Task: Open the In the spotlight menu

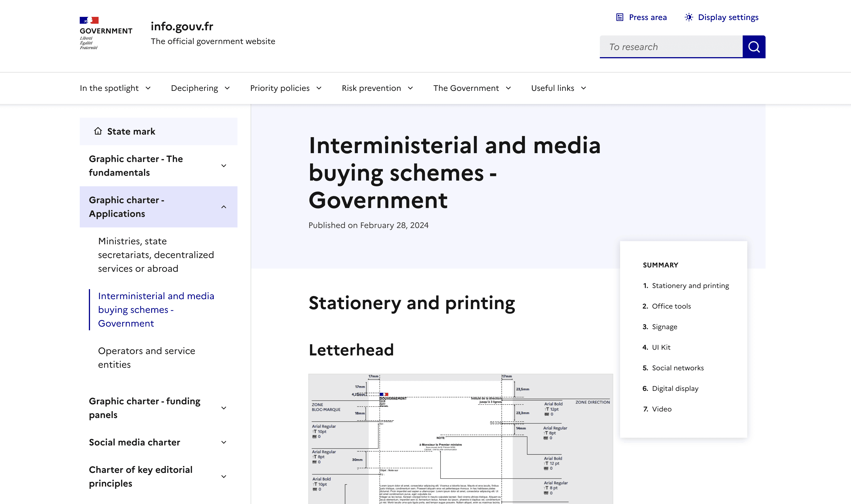Action: [x=115, y=88]
